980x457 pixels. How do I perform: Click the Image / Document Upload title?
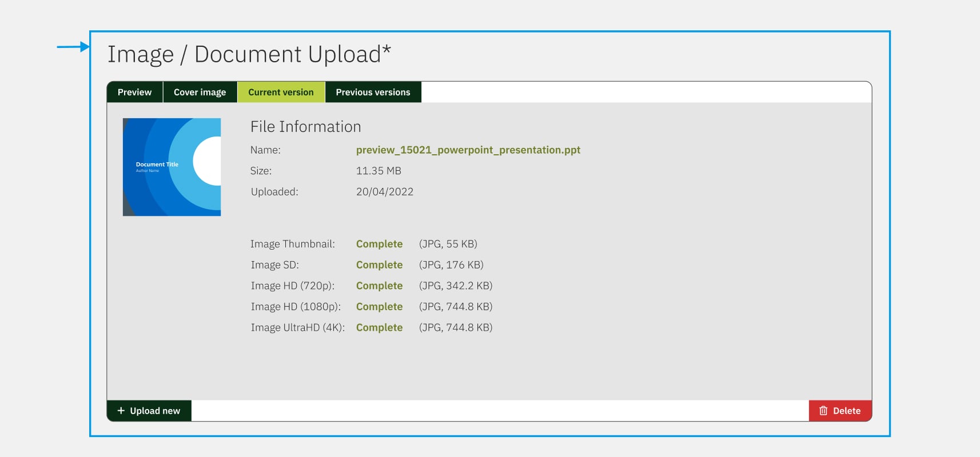pos(249,54)
